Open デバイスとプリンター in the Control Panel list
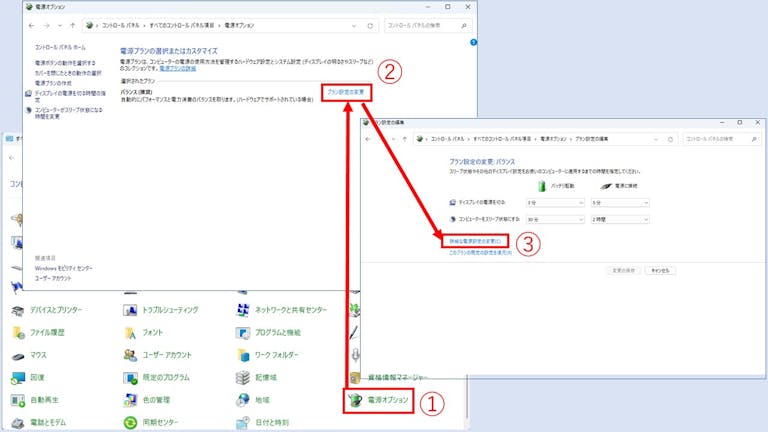This screenshot has width=768, height=432. pos(47,310)
